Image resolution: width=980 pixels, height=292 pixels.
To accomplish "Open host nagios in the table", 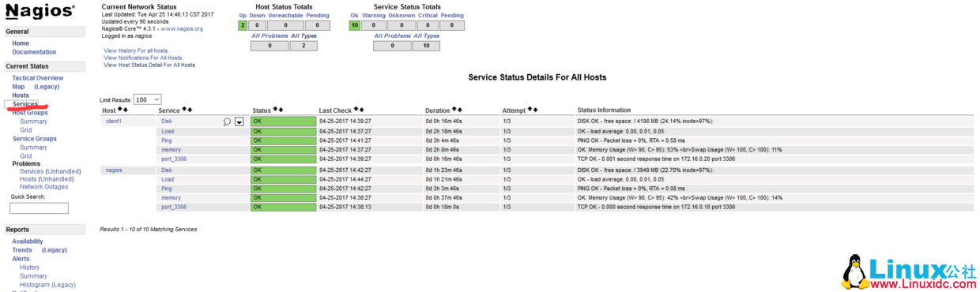I will tap(114, 170).
